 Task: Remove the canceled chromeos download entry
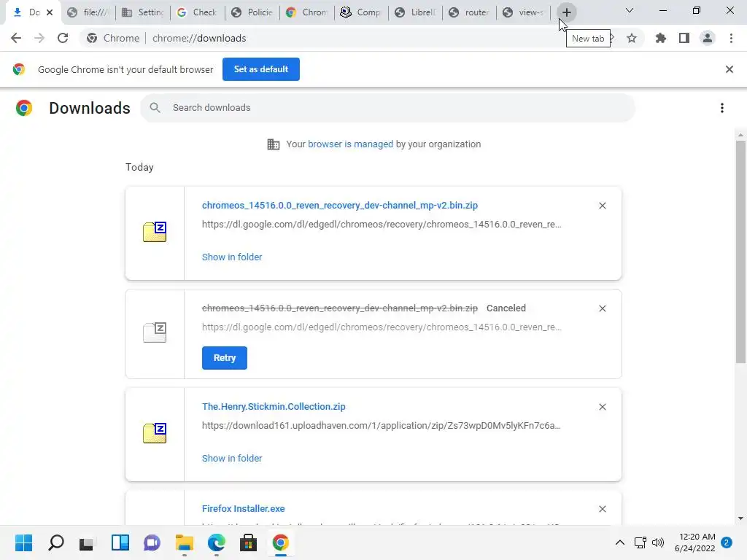coord(602,308)
